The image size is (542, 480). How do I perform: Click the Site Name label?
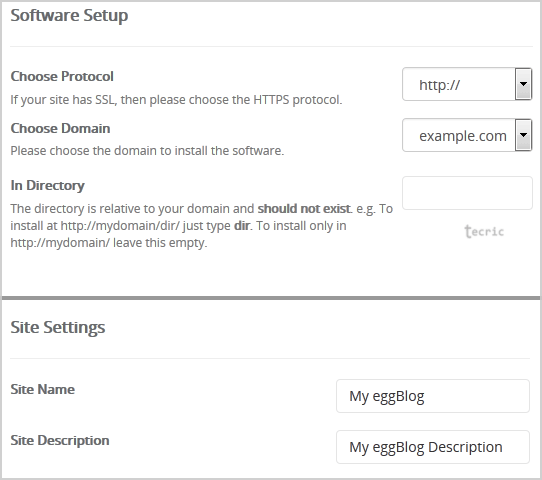pyautogui.click(x=43, y=389)
